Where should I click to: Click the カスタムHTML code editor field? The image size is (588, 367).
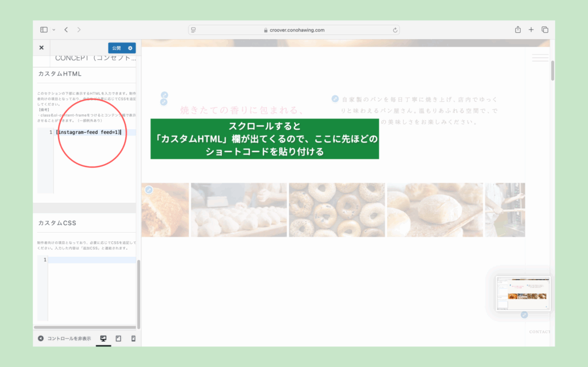point(87,161)
